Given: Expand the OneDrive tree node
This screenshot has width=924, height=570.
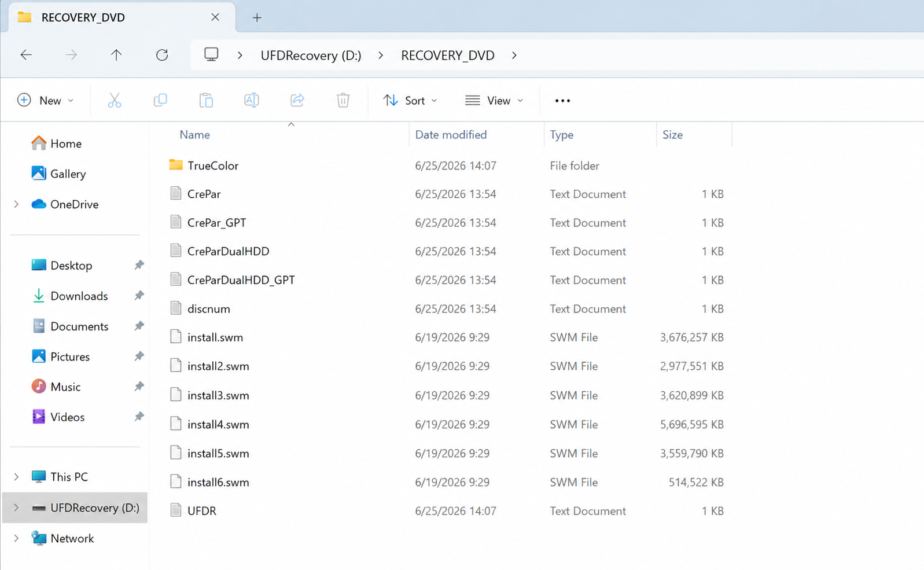Looking at the screenshot, I should click(x=16, y=204).
